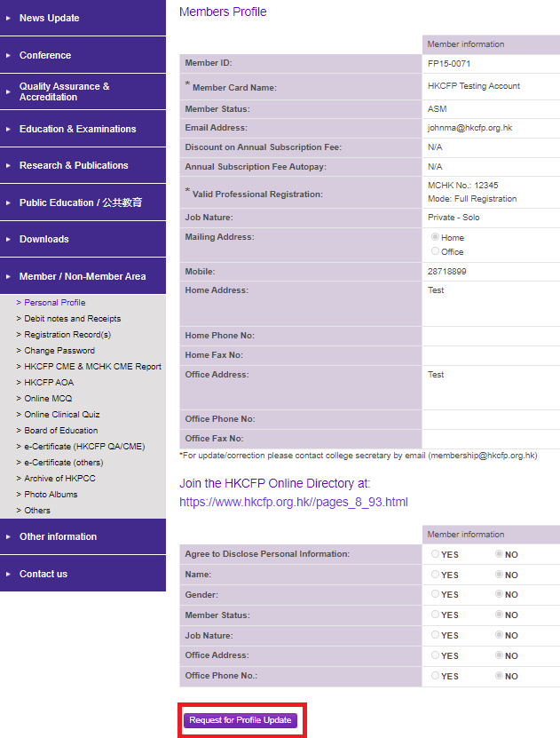Open HKCFP CME & MCHK CME Report

[x=92, y=367]
